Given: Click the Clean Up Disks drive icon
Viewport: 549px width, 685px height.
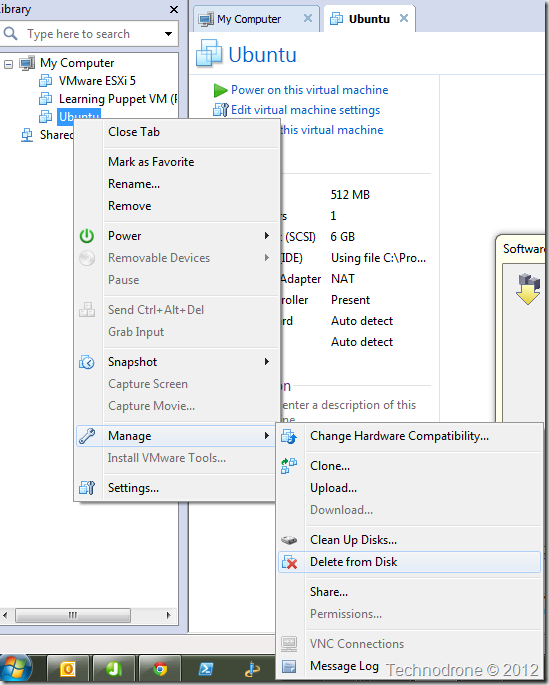Looking at the screenshot, I should [289, 540].
